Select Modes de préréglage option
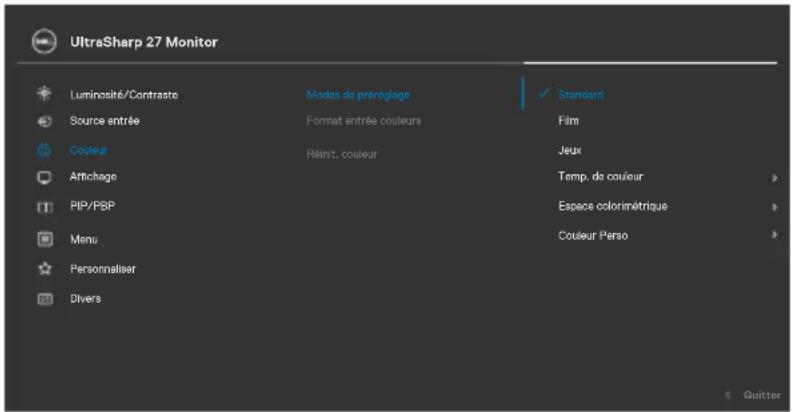 tap(358, 95)
